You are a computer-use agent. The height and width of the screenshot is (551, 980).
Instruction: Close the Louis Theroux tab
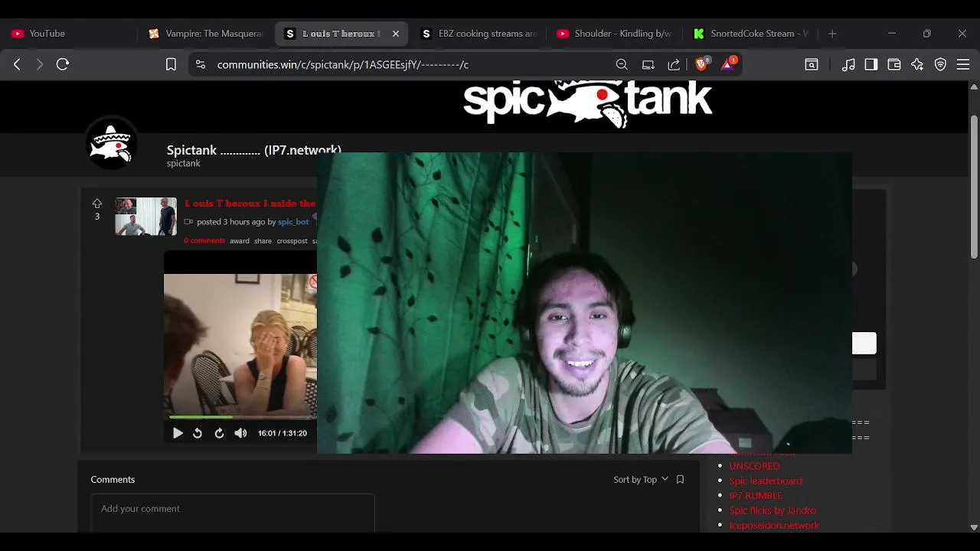pos(396,34)
